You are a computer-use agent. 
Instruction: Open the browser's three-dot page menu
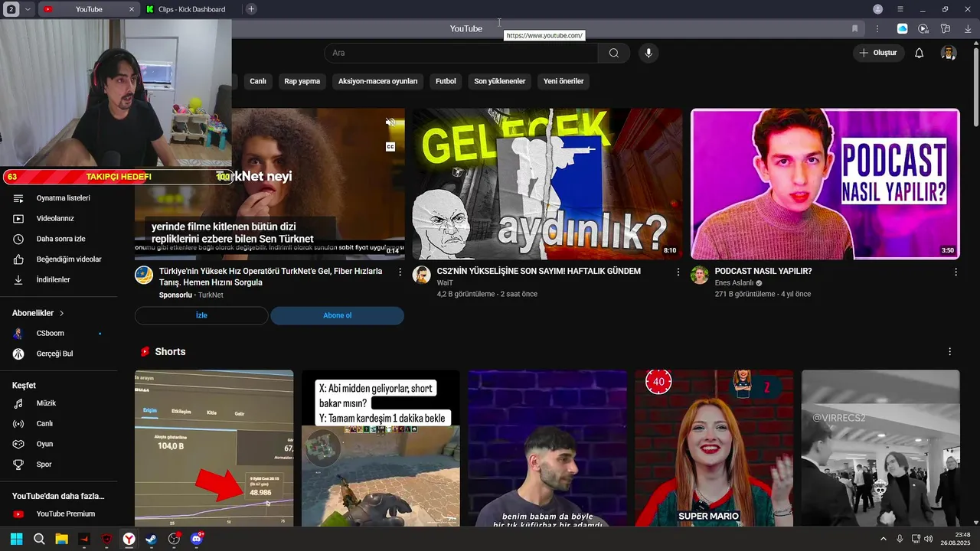tap(877, 28)
